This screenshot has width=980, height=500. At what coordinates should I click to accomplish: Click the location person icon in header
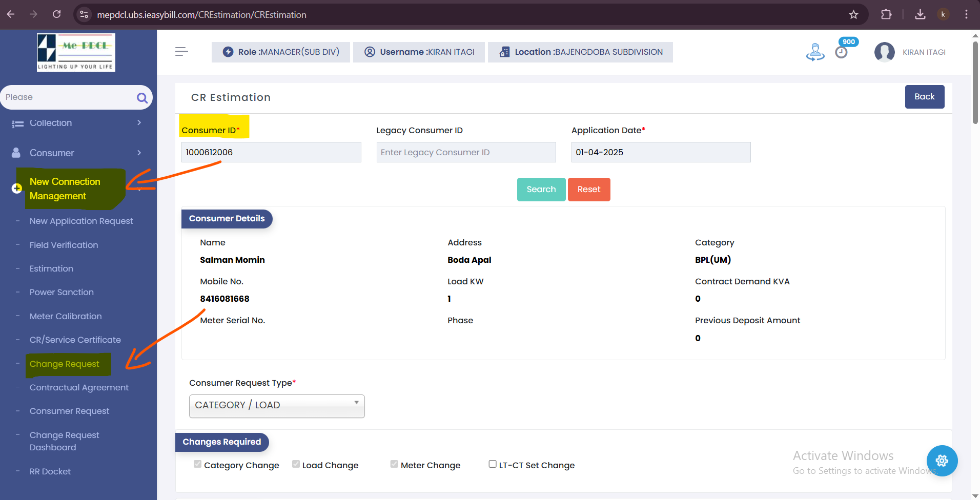click(815, 52)
